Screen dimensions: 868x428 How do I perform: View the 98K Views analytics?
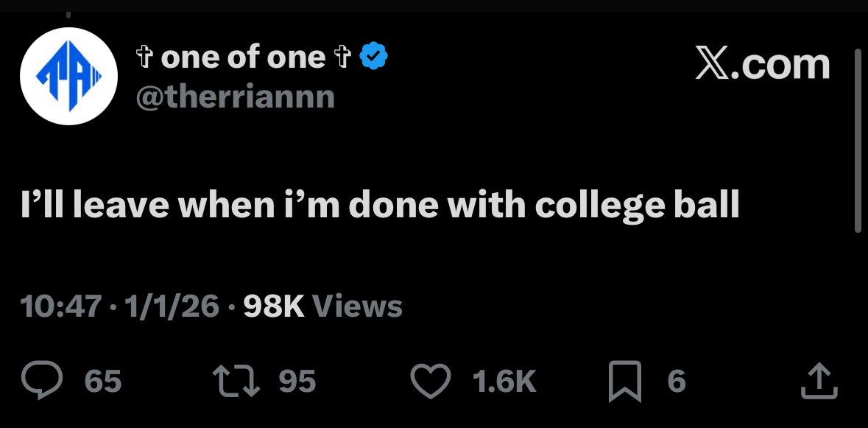click(x=322, y=306)
